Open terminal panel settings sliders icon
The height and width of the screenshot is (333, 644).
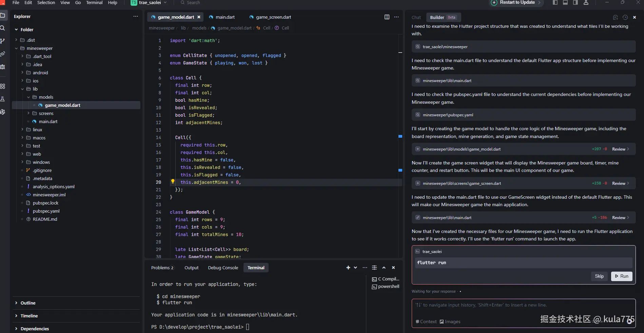pyautogui.click(x=374, y=268)
